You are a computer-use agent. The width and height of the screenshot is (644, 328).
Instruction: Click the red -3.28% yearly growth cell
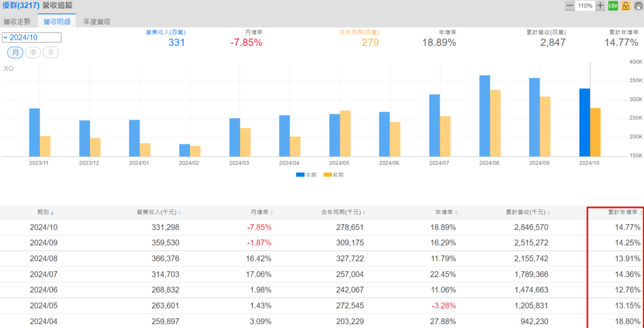coord(443,305)
